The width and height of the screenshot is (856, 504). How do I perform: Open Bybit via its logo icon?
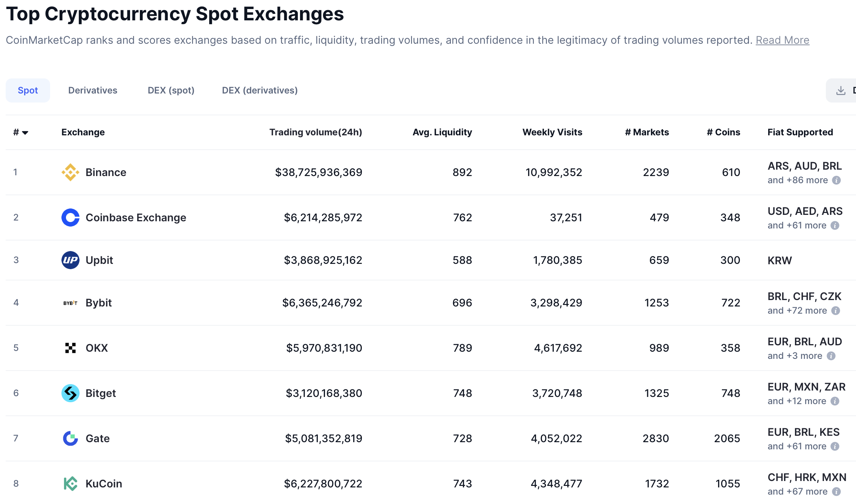tap(70, 303)
